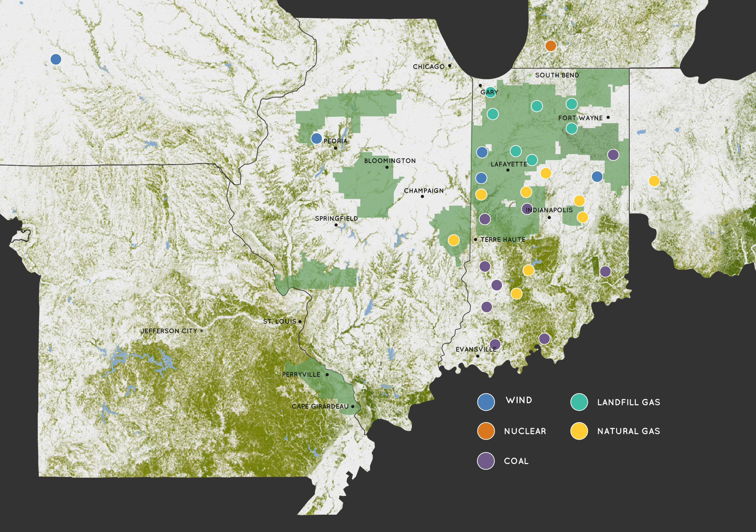Click the SOUTH BEND city label

(x=557, y=75)
